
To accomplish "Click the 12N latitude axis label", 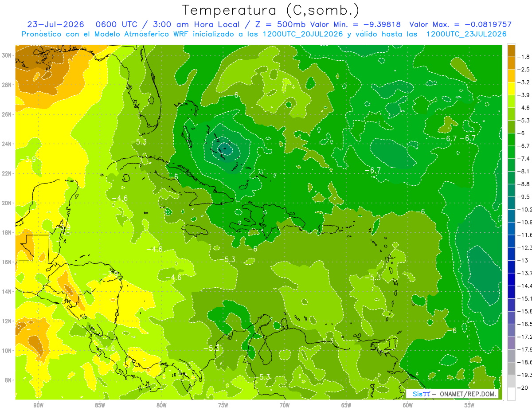I will pos(8,321).
